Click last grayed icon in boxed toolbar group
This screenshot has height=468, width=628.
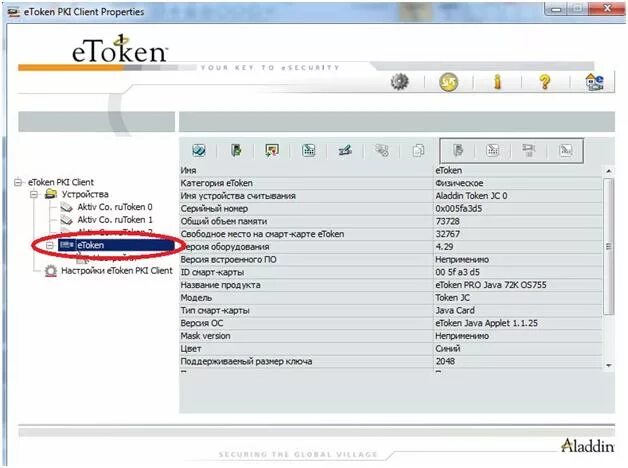pos(566,151)
